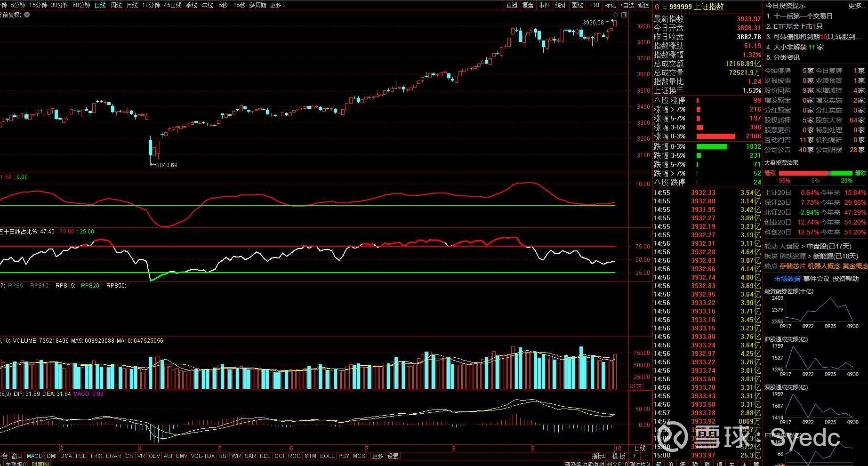Switch to the 周线 weekly period tab
Viewport: 868px width, 466px height.
coord(116,5)
